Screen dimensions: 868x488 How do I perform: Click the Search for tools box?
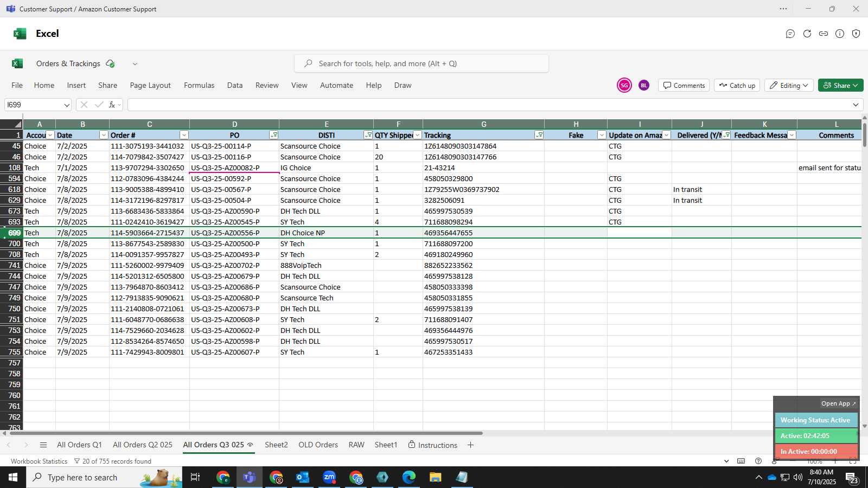[x=422, y=63]
